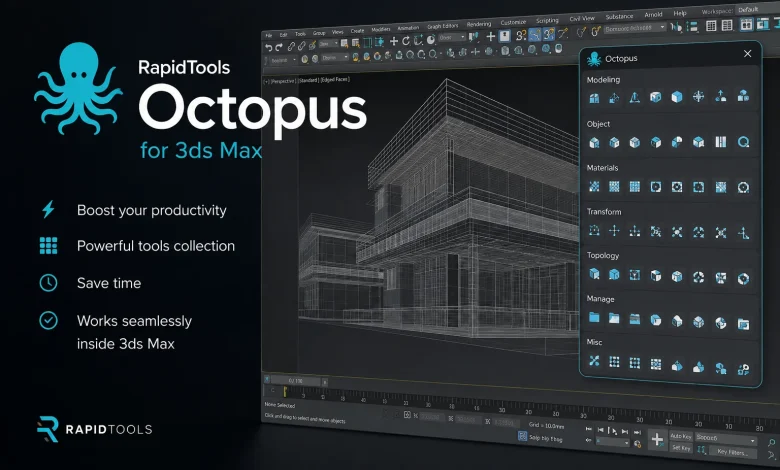Click the link chain icon in toolbar
This screenshot has width=780, height=470.
[291, 46]
